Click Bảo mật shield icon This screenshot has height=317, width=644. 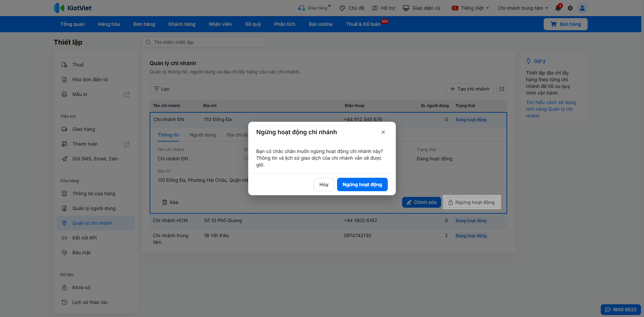[x=64, y=253]
